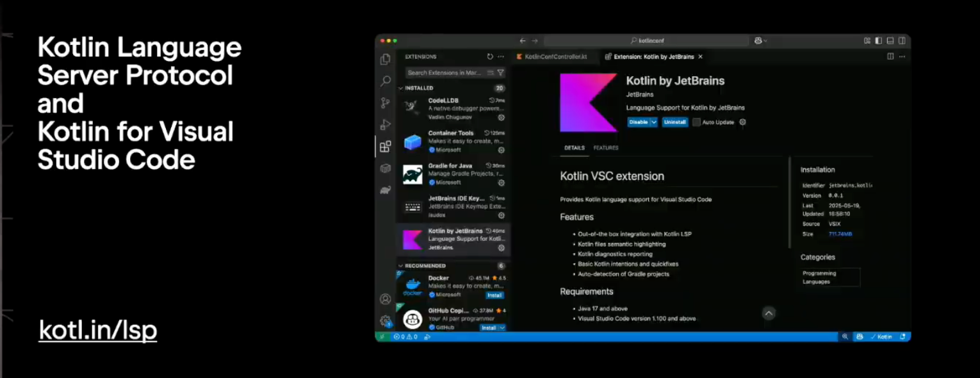Close the Kotlin by JetBrains extension tab
The height and width of the screenshot is (378, 980).
point(700,56)
